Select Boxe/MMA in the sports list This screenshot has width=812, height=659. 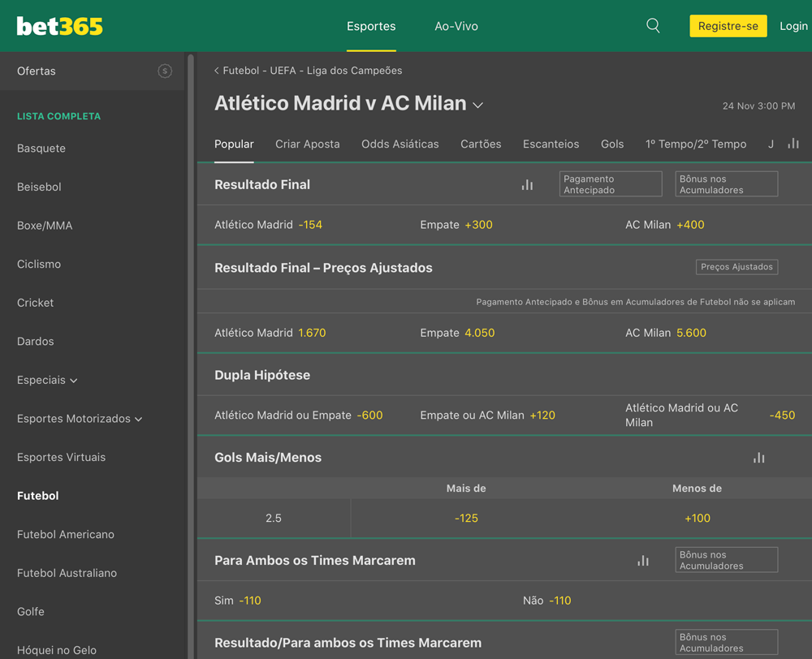click(45, 226)
